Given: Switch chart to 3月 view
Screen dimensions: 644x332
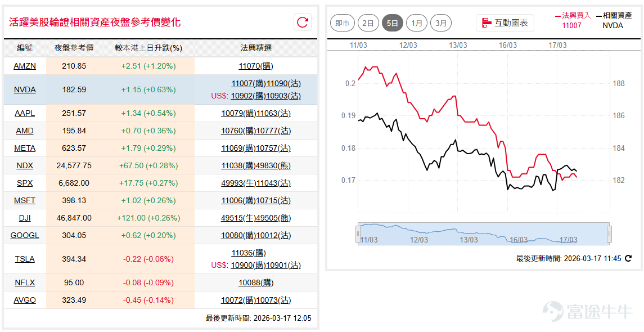Looking at the screenshot, I should [441, 23].
